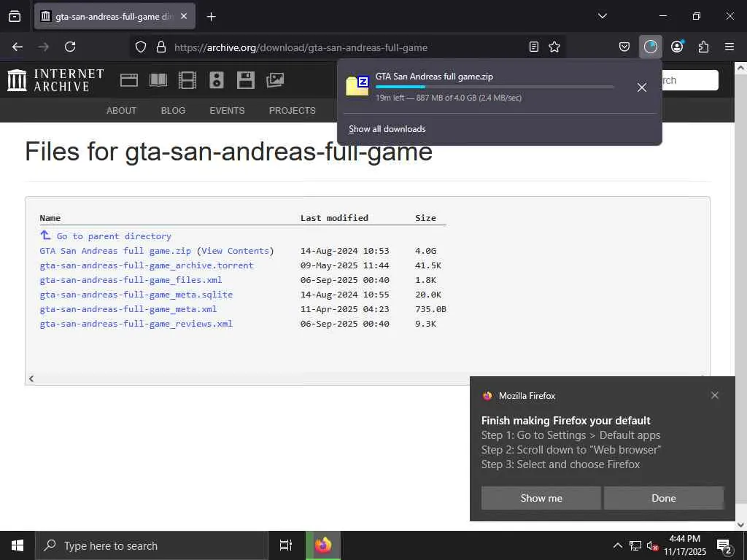List all tabs dropdown arrow
This screenshot has width=747, height=560.
[602, 16]
